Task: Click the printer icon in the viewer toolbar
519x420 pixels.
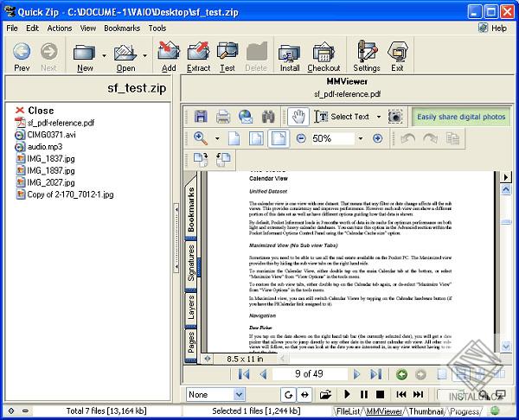Action: click(x=223, y=117)
